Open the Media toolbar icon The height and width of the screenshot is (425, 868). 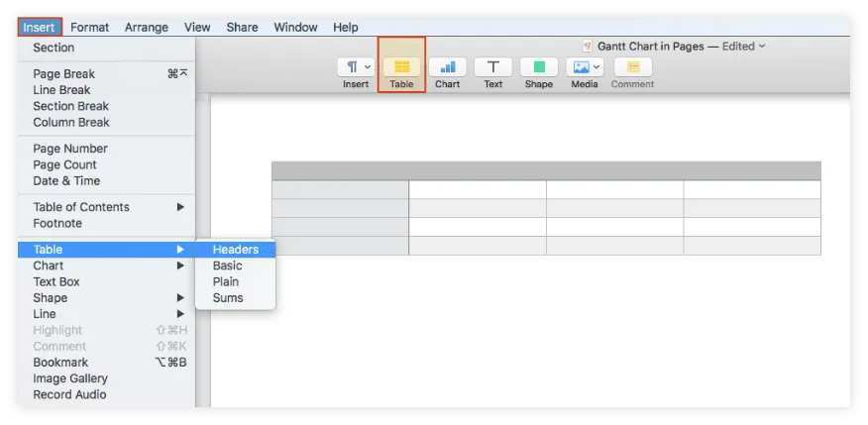click(x=584, y=67)
